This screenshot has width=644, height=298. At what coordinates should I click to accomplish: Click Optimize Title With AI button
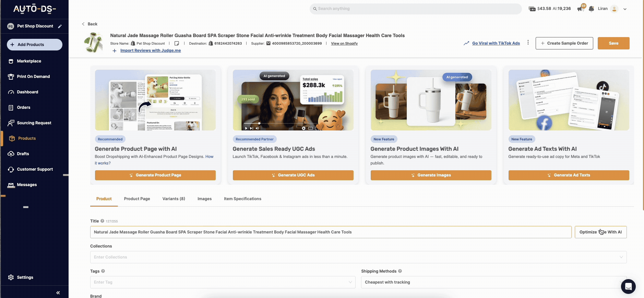(x=601, y=232)
